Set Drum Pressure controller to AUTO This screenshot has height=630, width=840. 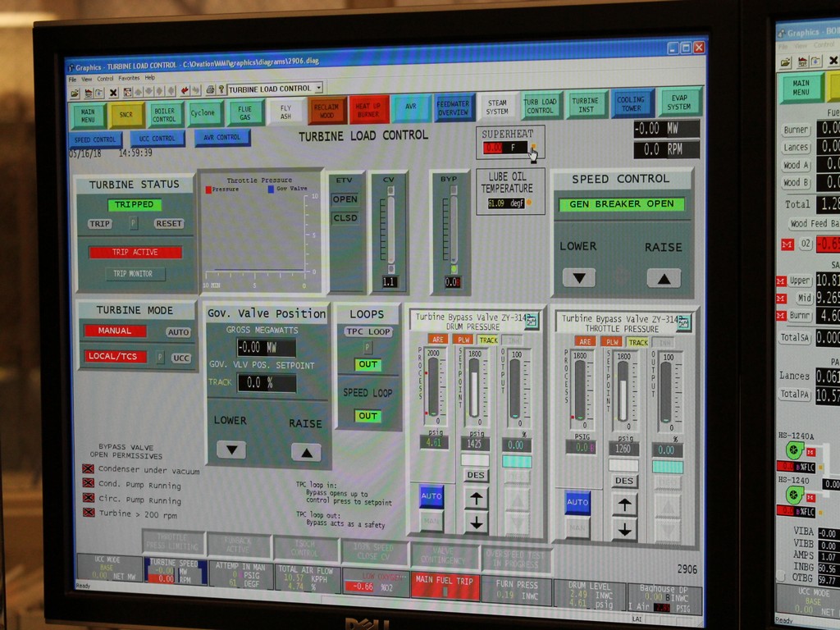tap(431, 495)
